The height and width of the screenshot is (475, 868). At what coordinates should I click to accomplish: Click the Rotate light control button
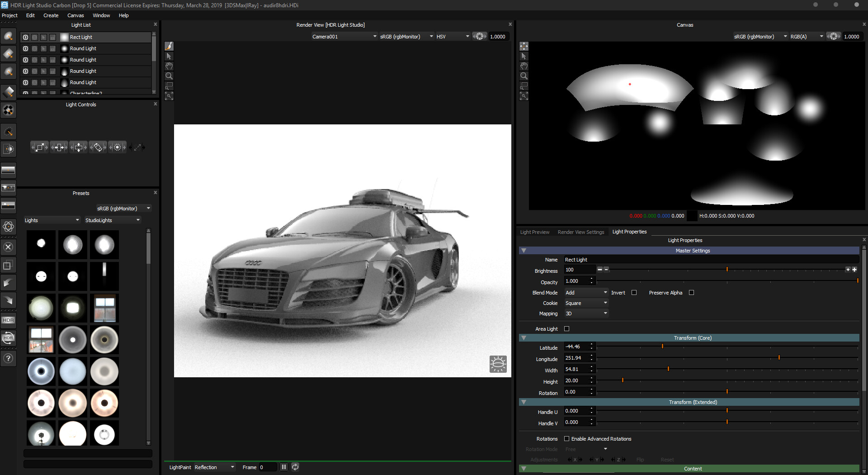(98, 147)
